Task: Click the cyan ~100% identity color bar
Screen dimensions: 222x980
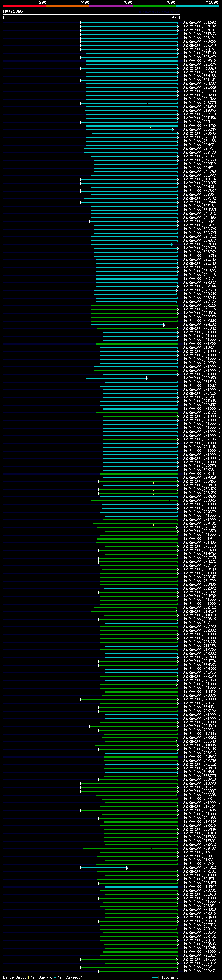Action: (197, 6)
